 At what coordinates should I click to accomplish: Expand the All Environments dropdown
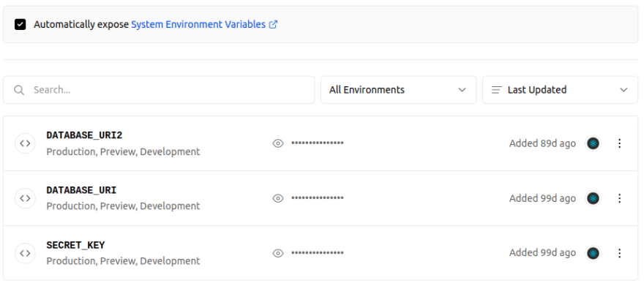(x=398, y=90)
